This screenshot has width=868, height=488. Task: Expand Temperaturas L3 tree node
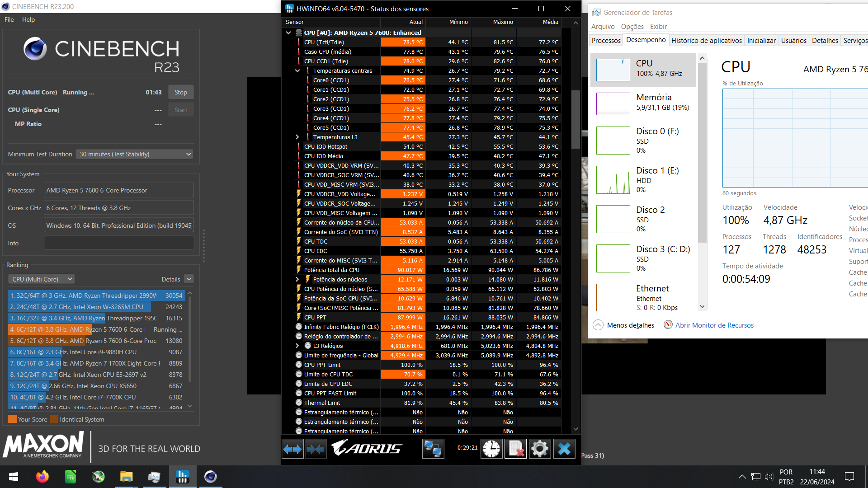297,137
